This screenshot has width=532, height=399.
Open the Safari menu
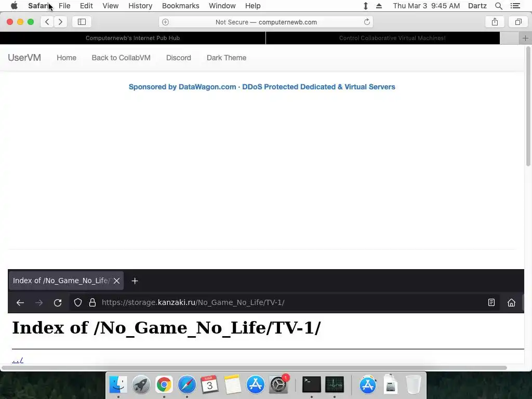point(39,6)
